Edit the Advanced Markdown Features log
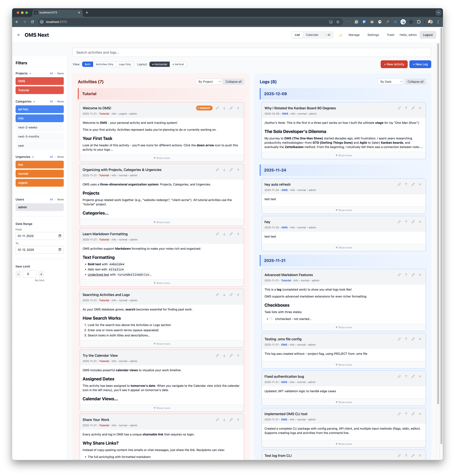The image size is (455, 476). tap(413, 275)
